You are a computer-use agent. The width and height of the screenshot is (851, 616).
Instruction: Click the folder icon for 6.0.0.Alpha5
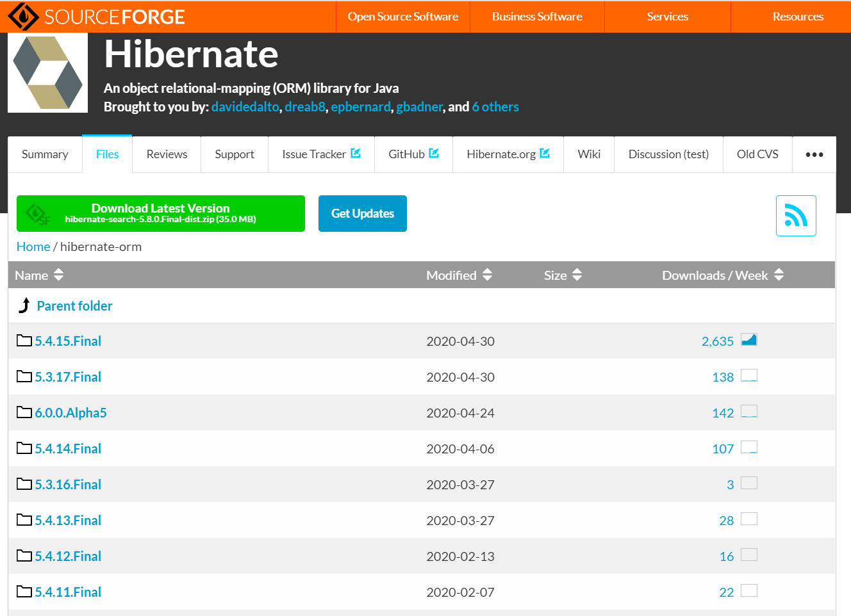click(24, 412)
